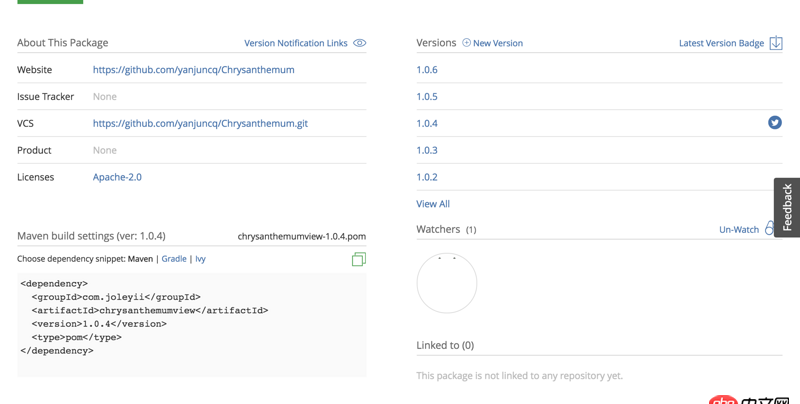Click the plus icon for New Version
This screenshot has height=404, width=800.
pyautogui.click(x=466, y=43)
